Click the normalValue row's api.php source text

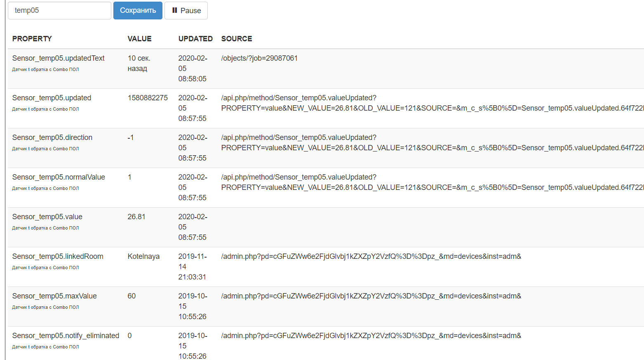[432, 182]
